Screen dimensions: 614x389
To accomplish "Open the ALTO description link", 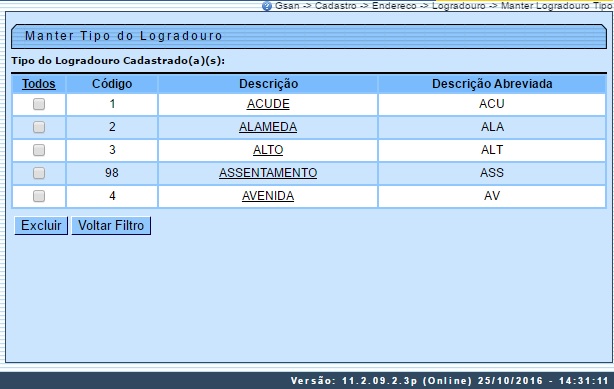I will tap(268, 150).
